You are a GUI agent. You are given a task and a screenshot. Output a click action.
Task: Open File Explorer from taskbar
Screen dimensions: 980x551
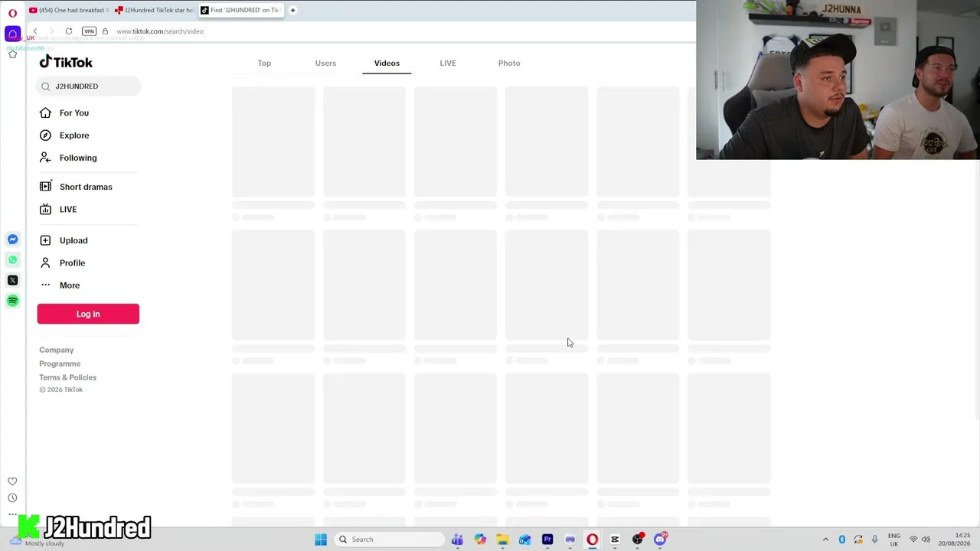(x=502, y=540)
